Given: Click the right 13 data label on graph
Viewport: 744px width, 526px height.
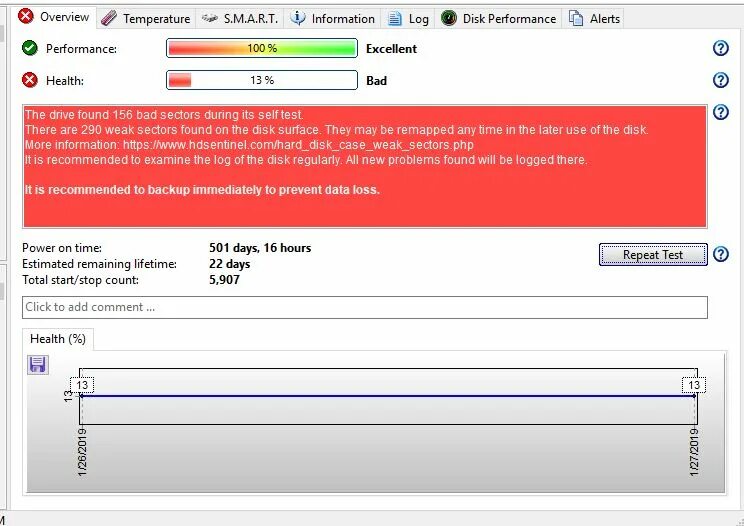Looking at the screenshot, I should click(x=694, y=385).
